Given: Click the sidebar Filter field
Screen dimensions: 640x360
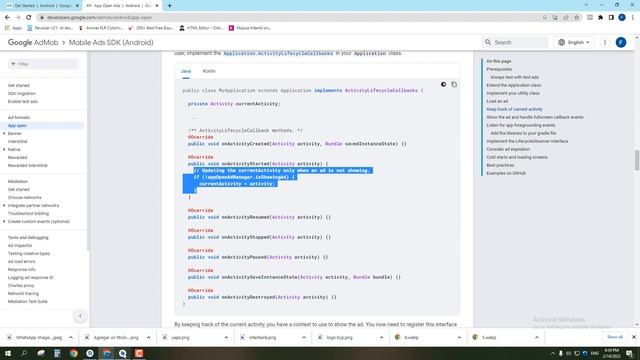Looking at the screenshot, I should tap(43, 64).
